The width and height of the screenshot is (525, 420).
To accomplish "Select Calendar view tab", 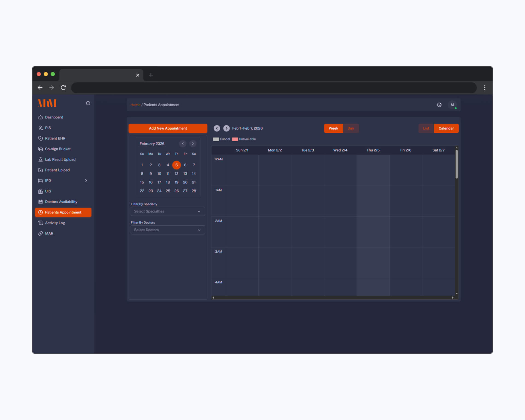I will [x=446, y=128].
